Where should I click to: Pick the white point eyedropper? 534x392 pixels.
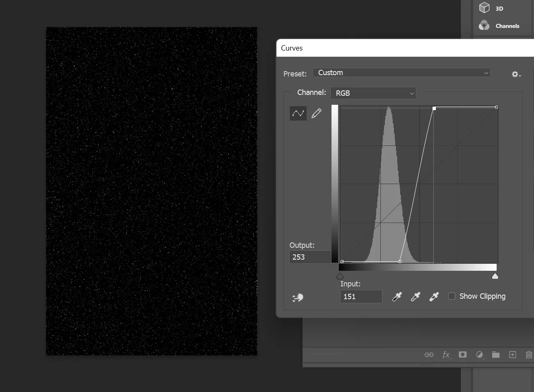click(x=434, y=297)
